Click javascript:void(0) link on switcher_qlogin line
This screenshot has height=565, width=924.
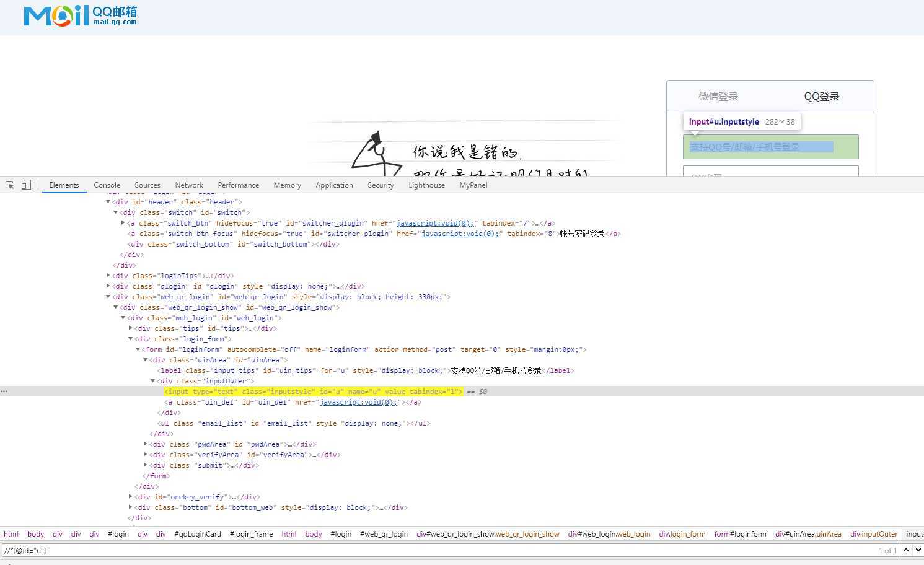[435, 223]
